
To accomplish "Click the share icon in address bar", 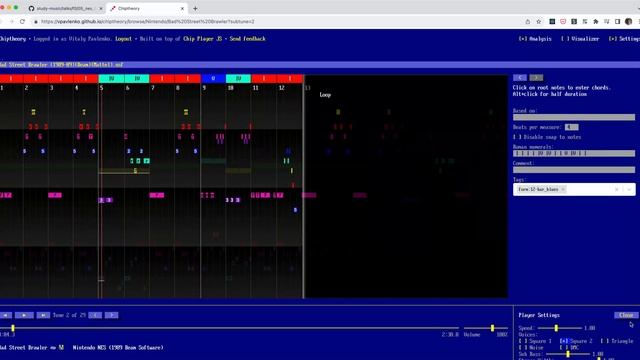I will pos(528,22).
